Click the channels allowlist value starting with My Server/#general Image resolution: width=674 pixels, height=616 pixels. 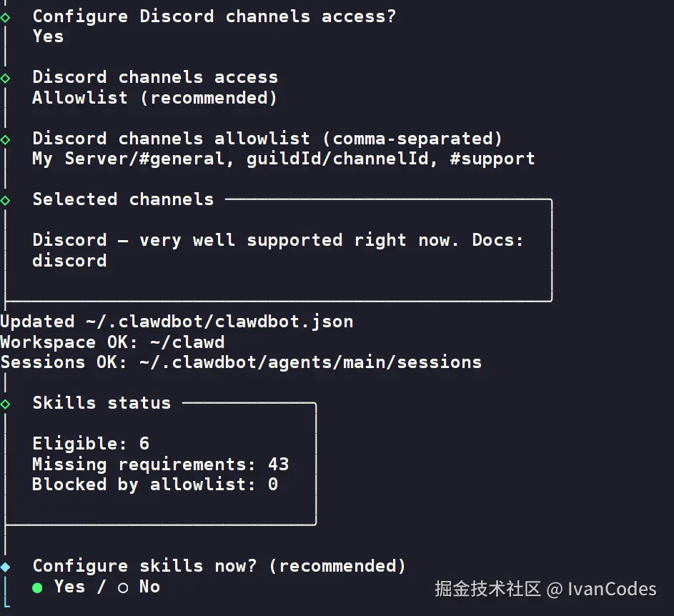point(283,159)
